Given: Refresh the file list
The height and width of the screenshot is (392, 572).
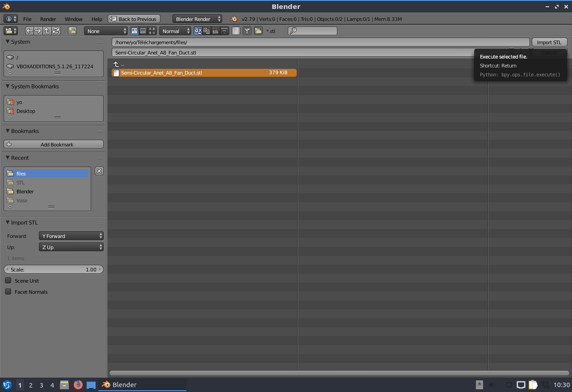Looking at the screenshot, I should [56, 31].
